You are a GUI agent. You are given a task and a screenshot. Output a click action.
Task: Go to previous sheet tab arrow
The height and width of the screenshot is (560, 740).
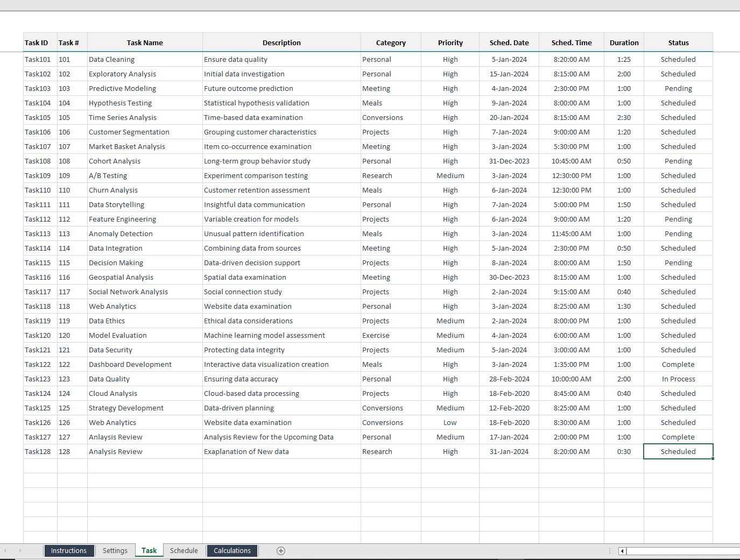tap(5, 550)
